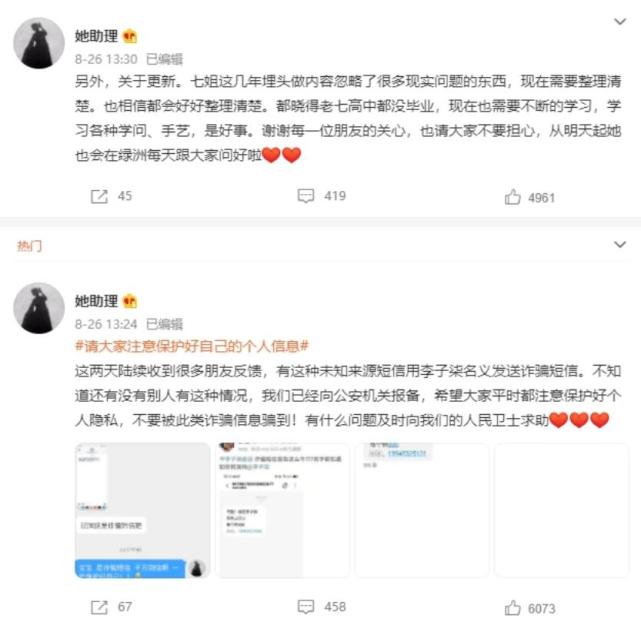
Task: View the third attached image thumbnail
Action: [x=422, y=510]
